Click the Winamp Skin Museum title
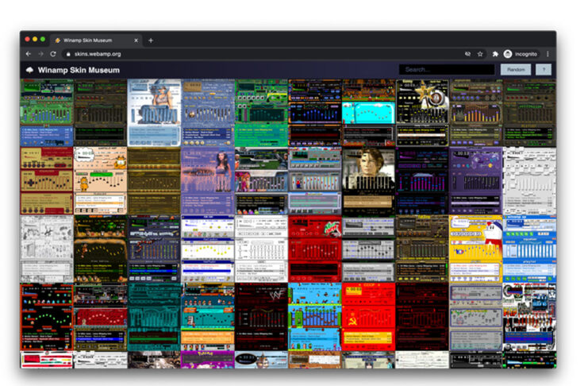This screenshot has height=386, width=588. click(79, 70)
